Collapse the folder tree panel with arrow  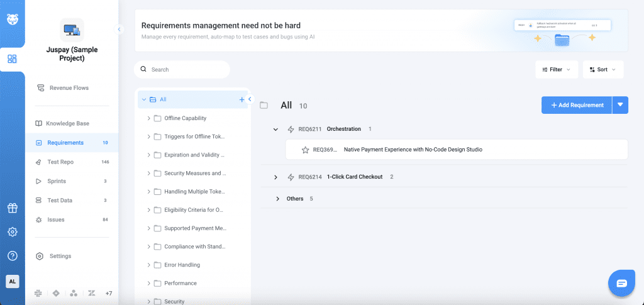tap(250, 99)
